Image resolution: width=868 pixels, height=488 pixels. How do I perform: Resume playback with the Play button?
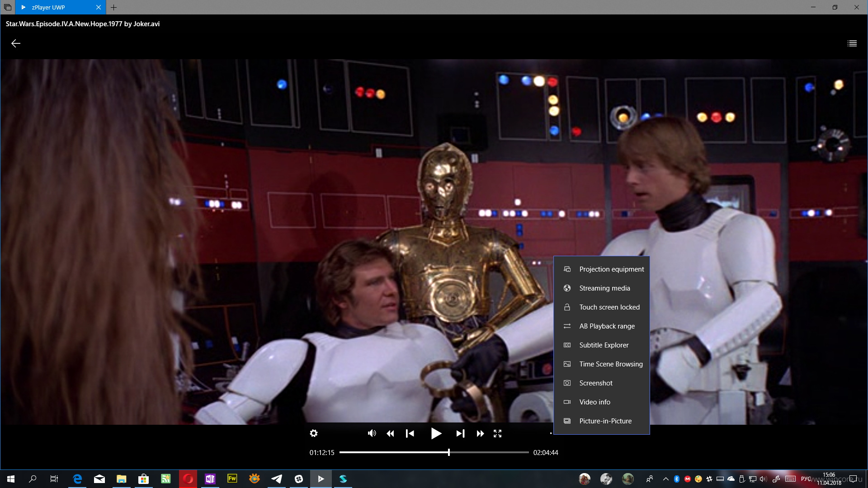click(436, 434)
